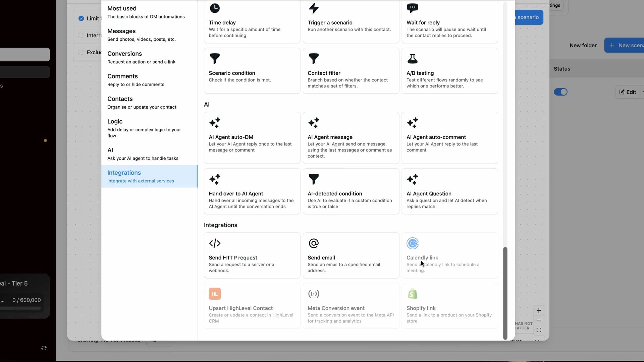Click the Shopify bag logo icon
This screenshot has width=644, height=362.
tap(412, 294)
